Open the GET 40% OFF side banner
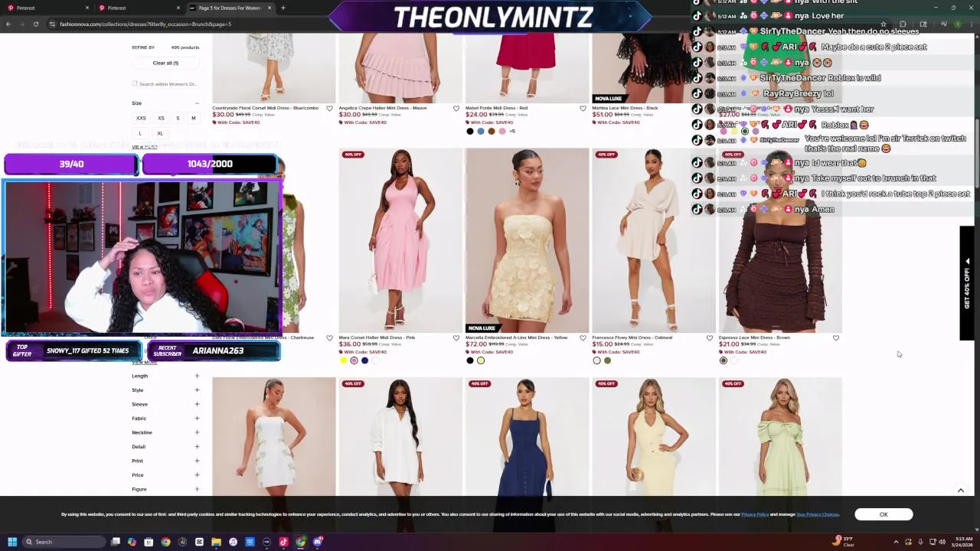Viewport: 980px width, 551px height. pyautogui.click(x=967, y=283)
